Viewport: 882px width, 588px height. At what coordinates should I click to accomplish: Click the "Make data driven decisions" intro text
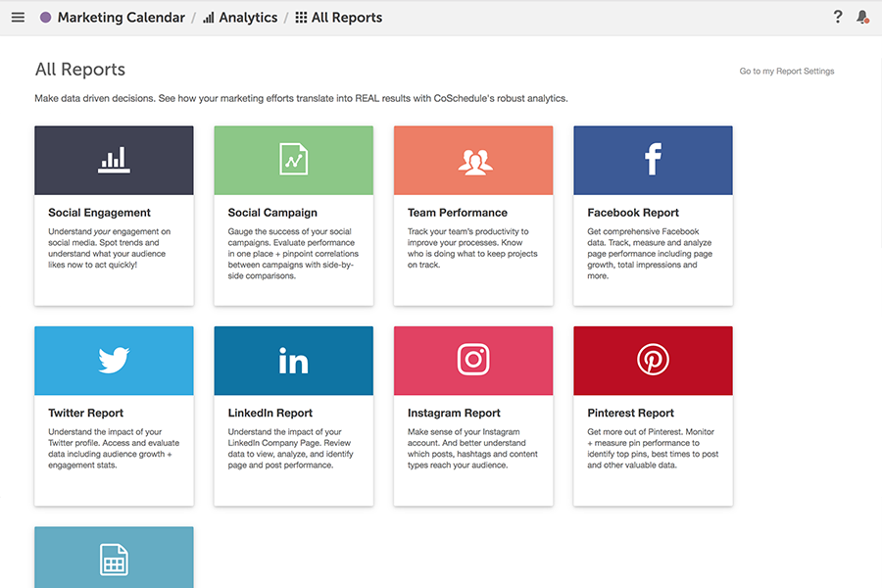[x=301, y=98]
